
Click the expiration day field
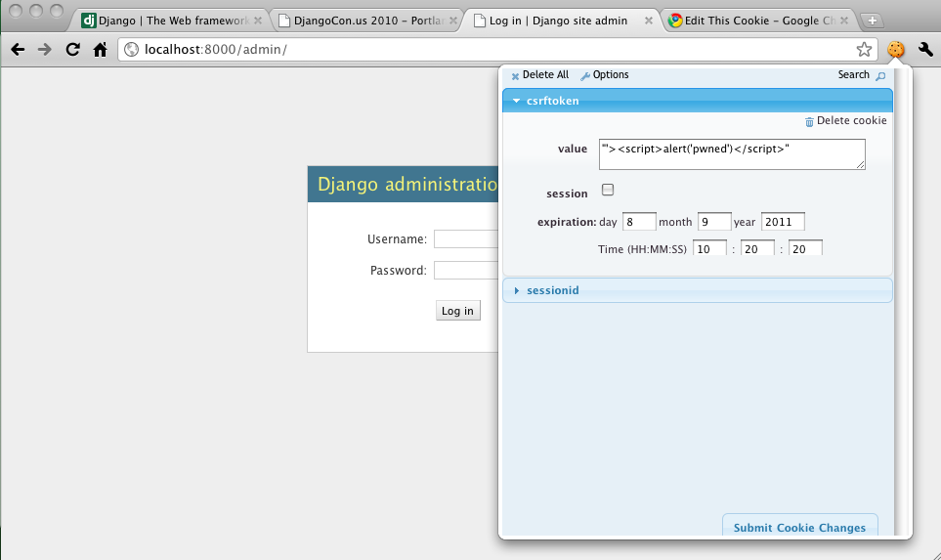pyautogui.click(x=639, y=222)
